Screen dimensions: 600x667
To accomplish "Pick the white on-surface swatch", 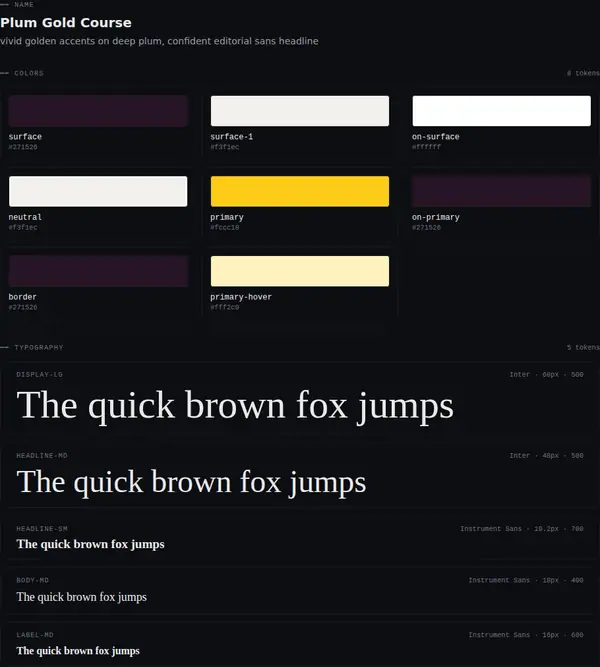I will 501,111.
